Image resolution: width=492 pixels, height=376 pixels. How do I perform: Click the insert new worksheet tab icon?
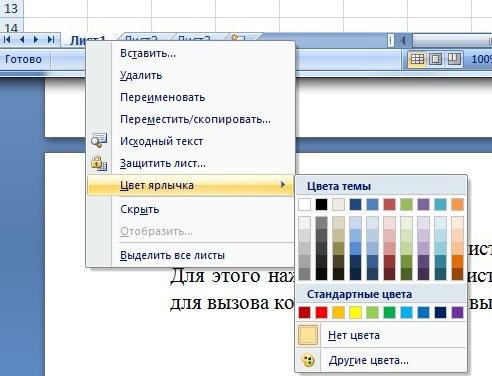(238, 37)
